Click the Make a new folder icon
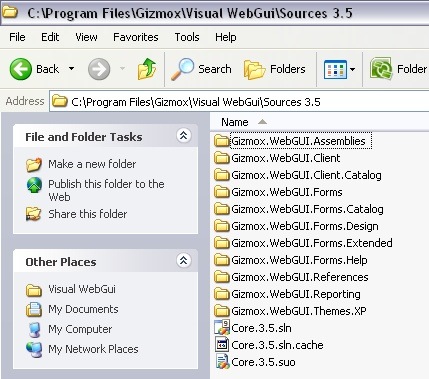Image resolution: width=429 pixels, height=379 pixels. [34, 164]
